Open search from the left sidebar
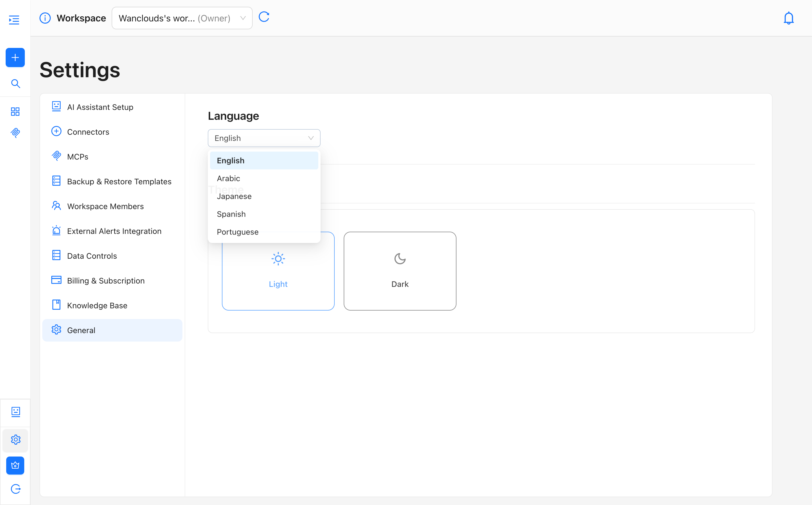Viewport: 812px width, 505px height. tap(16, 83)
